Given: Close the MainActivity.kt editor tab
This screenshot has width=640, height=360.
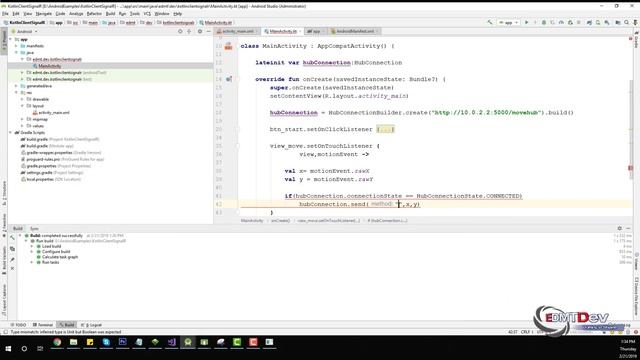Looking at the screenshot, I should tap(300, 31).
